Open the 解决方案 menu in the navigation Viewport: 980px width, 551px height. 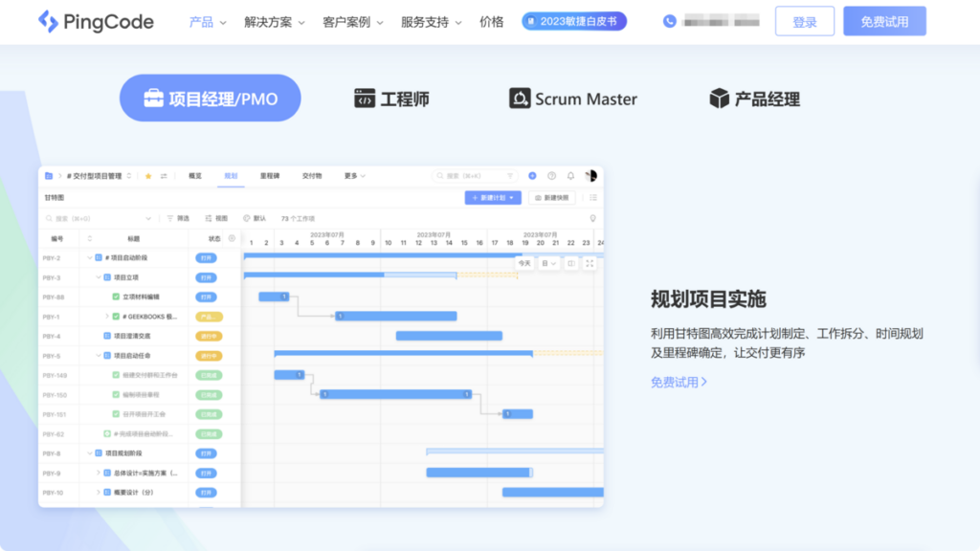[x=269, y=20]
